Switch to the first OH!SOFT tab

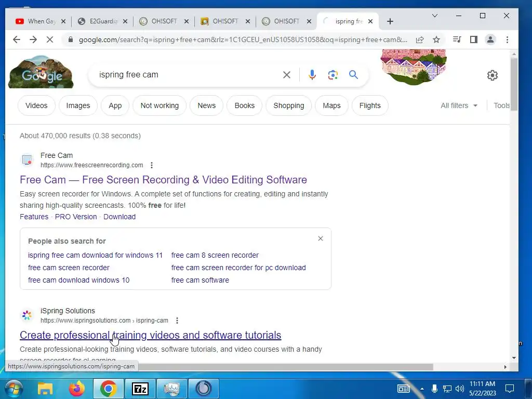click(161, 21)
